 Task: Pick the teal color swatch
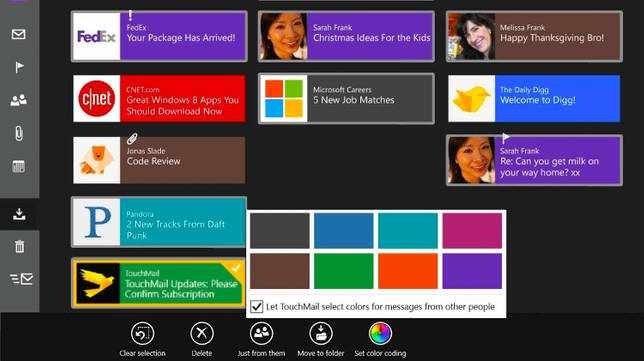click(408, 231)
